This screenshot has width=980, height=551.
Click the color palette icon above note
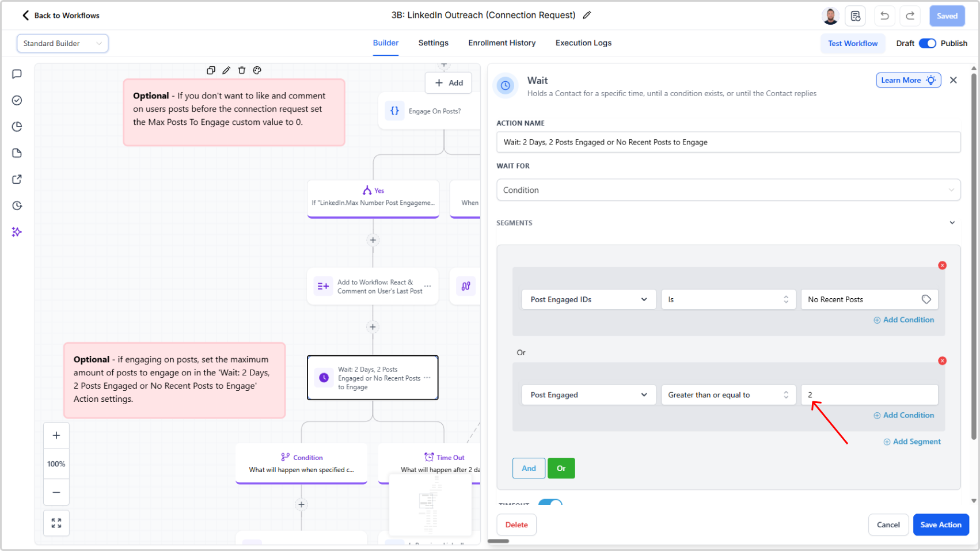tap(257, 70)
